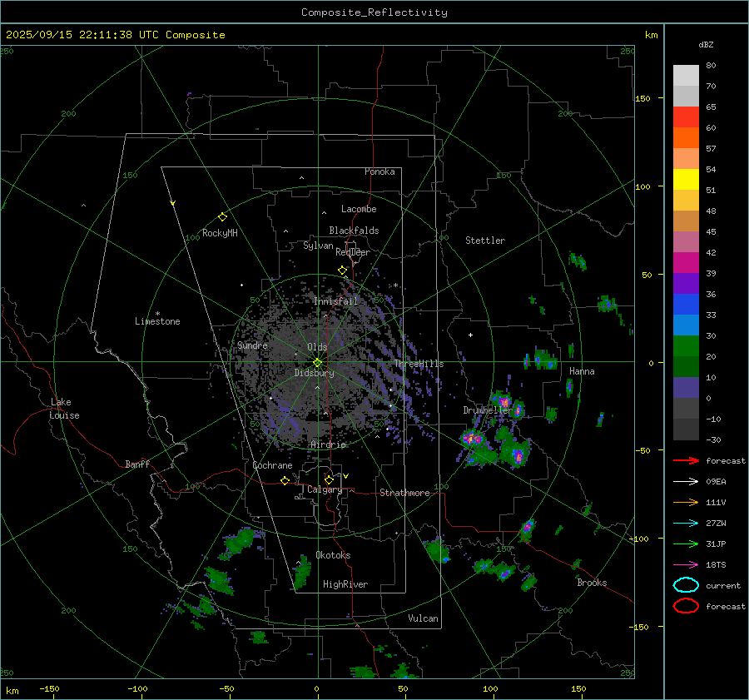Image resolution: width=749 pixels, height=700 pixels.
Task: Pick the bright yellow 51-54 dBZ swatch
Action: 686,180
